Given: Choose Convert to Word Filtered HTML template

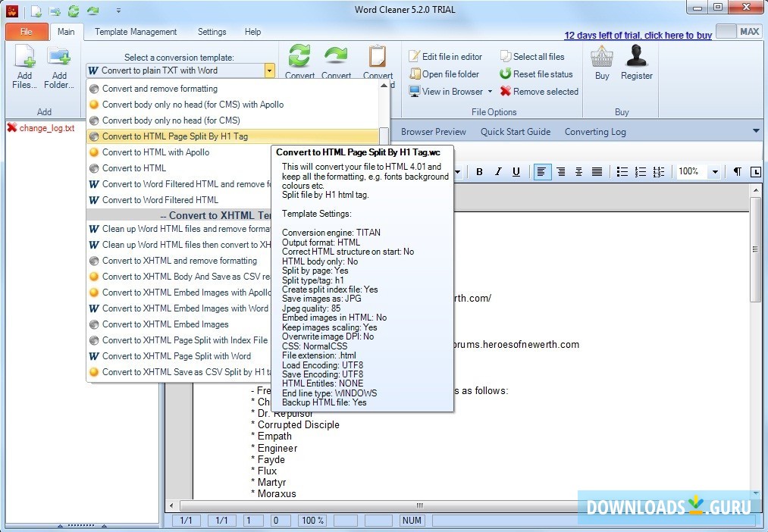Looking at the screenshot, I should pyautogui.click(x=179, y=199).
